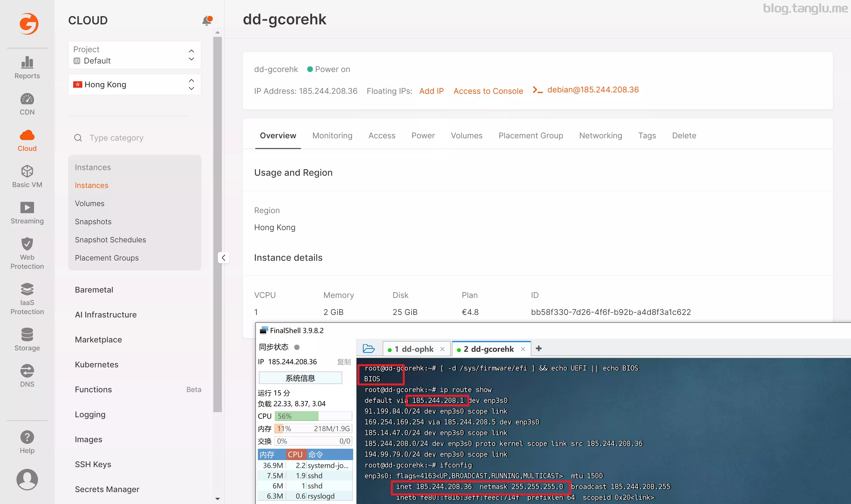Click the sidebar vertical scrollbar
This screenshot has width=851, height=504.
(218, 224)
